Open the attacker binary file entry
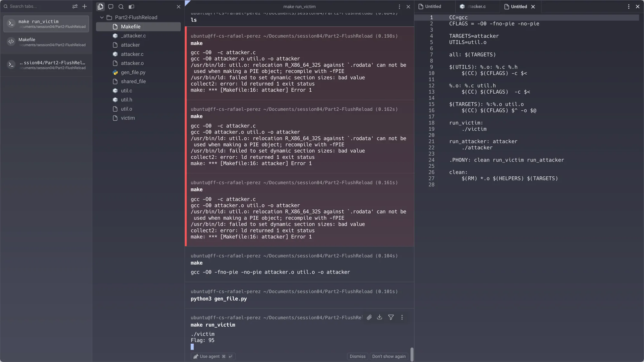The height and width of the screenshot is (362, 644). tap(138, 45)
